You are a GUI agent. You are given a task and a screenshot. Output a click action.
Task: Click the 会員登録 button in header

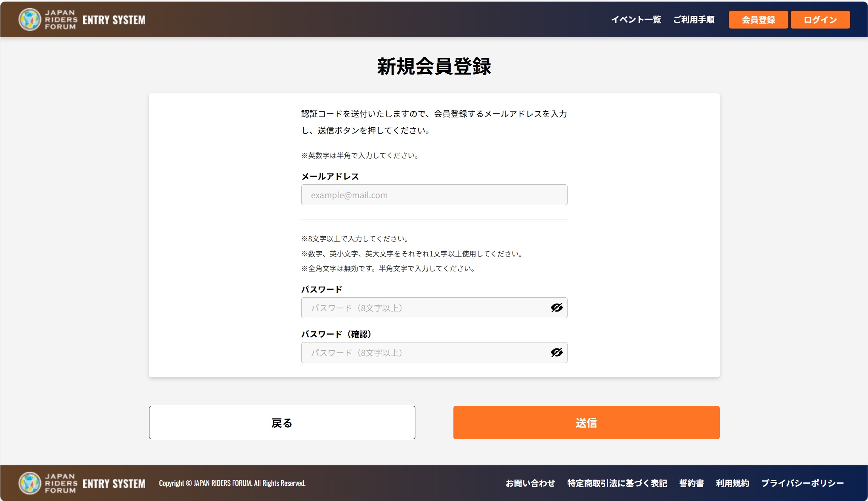(758, 19)
